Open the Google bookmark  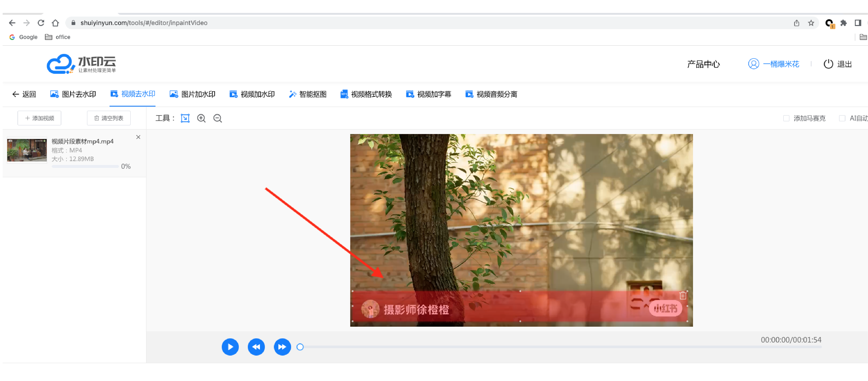click(x=23, y=37)
